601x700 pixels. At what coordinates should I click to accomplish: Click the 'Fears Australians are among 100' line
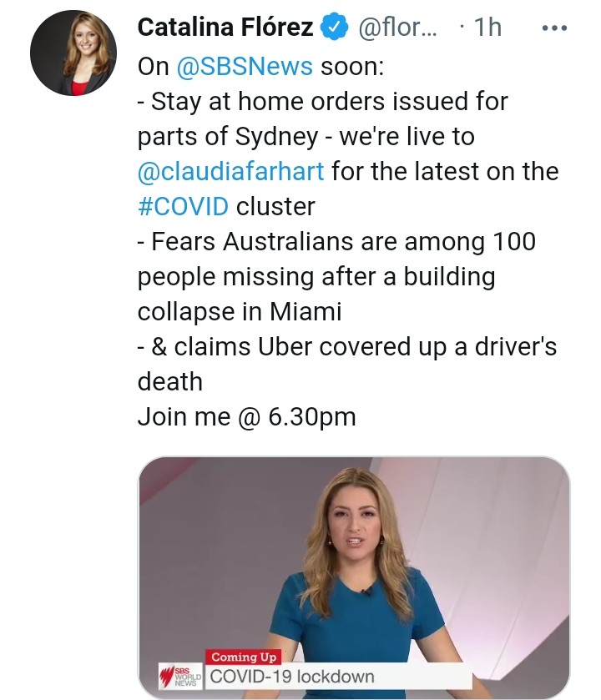[x=336, y=241]
